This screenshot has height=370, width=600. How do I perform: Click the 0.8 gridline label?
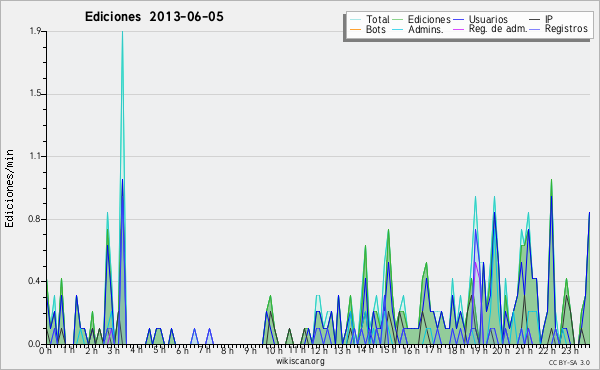pos(35,219)
